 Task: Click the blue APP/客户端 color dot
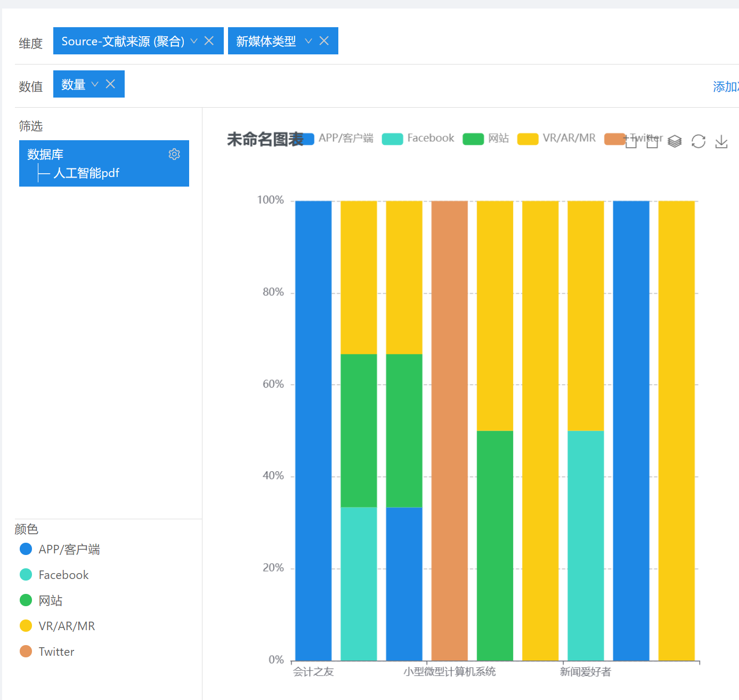[x=26, y=549]
